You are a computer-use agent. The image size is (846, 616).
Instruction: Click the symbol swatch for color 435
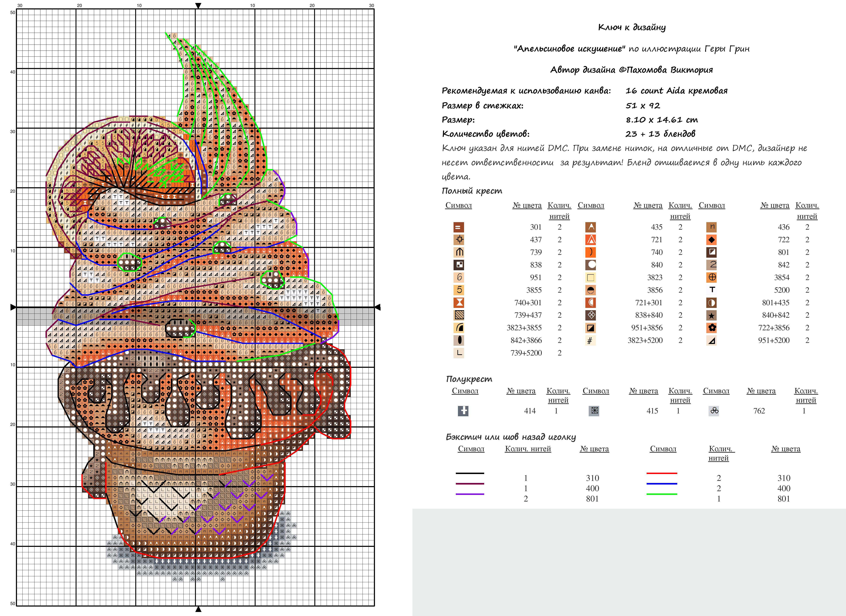click(590, 227)
